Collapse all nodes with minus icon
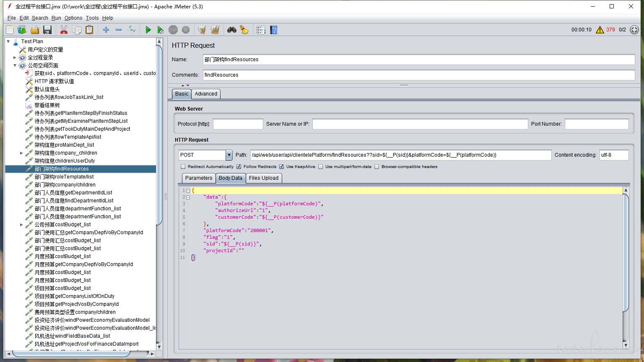The image size is (644, 362). (119, 30)
